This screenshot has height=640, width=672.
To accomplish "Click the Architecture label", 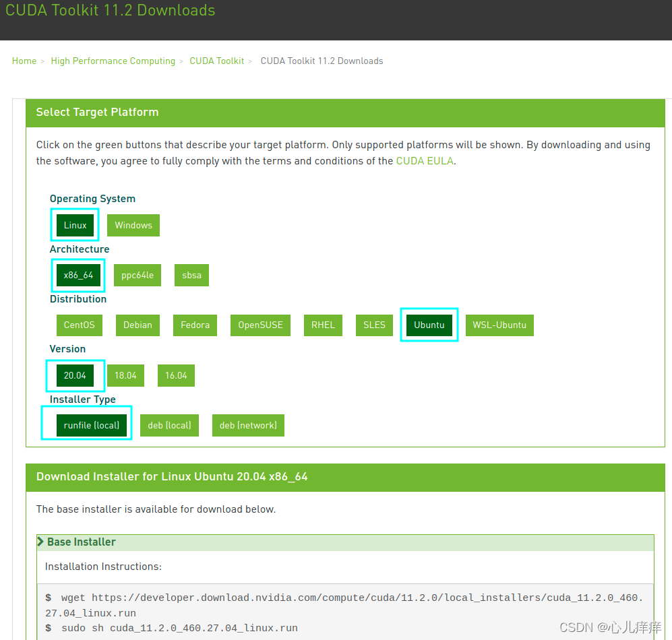I will (x=80, y=249).
